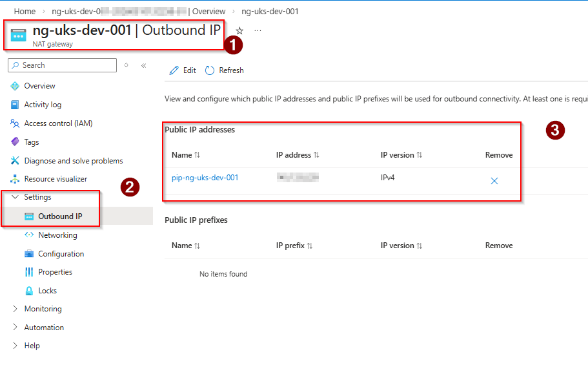Screen dimensions: 588x367
Task: Sort by IP prefix column arrows
Action: point(310,246)
